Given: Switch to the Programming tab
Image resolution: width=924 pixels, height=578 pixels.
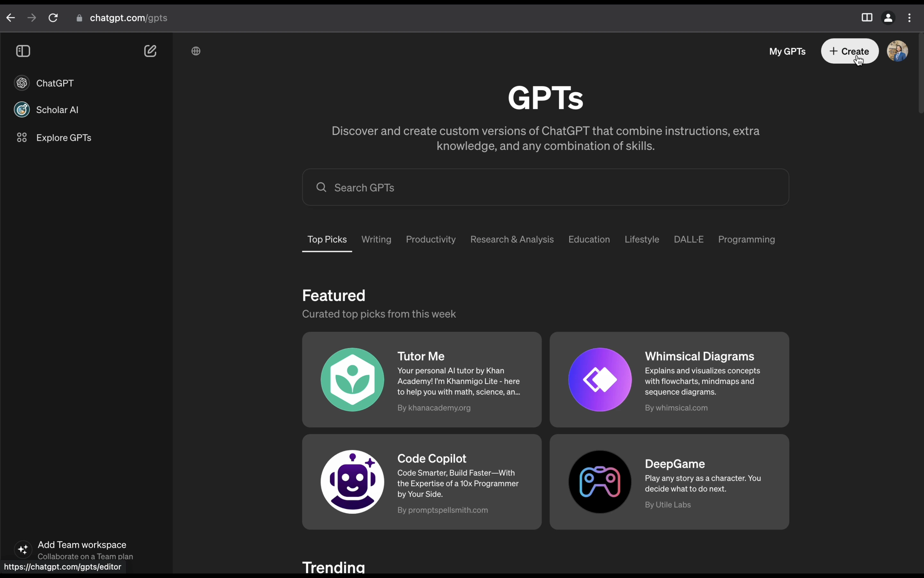Looking at the screenshot, I should click(747, 240).
